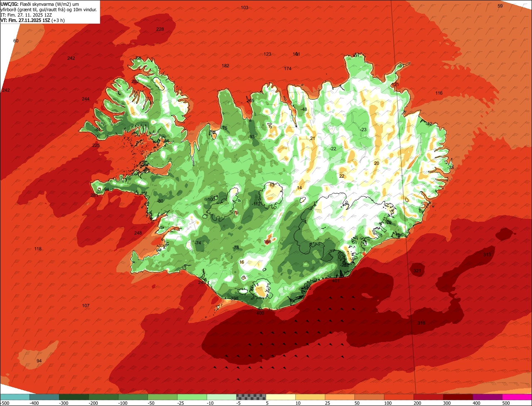Click the map value '121' on the northeast coast
Screen dimensions: 532x406
[x=395, y=84]
